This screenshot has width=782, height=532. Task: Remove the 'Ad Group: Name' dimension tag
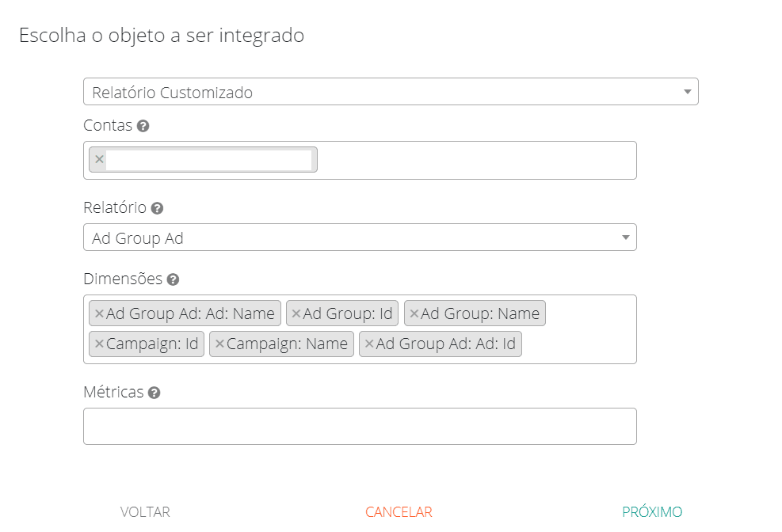pyautogui.click(x=414, y=313)
